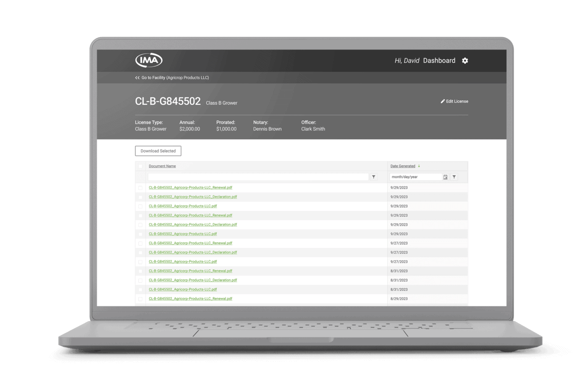Click the Date Generated filter funnel icon
The width and height of the screenshot is (588, 387).
pyautogui.click(x=454, y=177)
